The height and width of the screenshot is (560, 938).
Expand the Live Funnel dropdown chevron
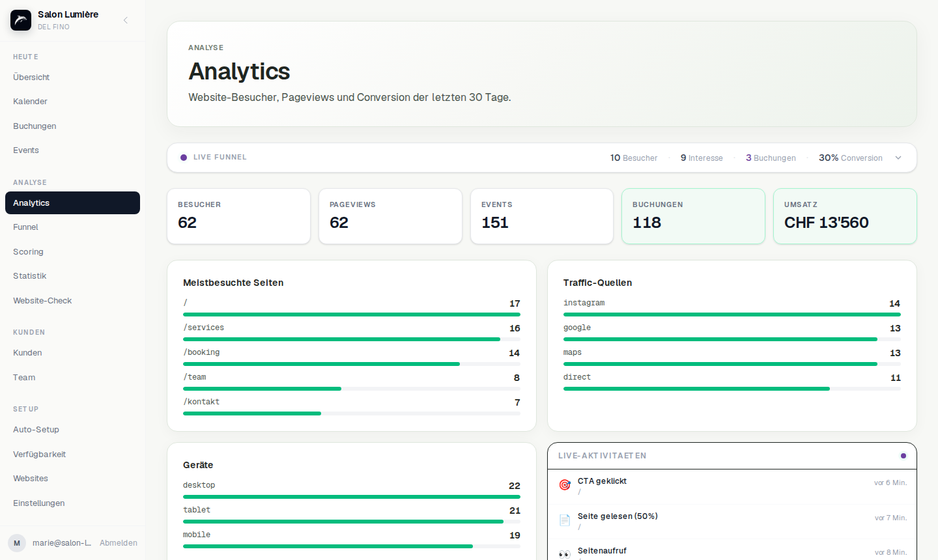(x=898, y=158)
